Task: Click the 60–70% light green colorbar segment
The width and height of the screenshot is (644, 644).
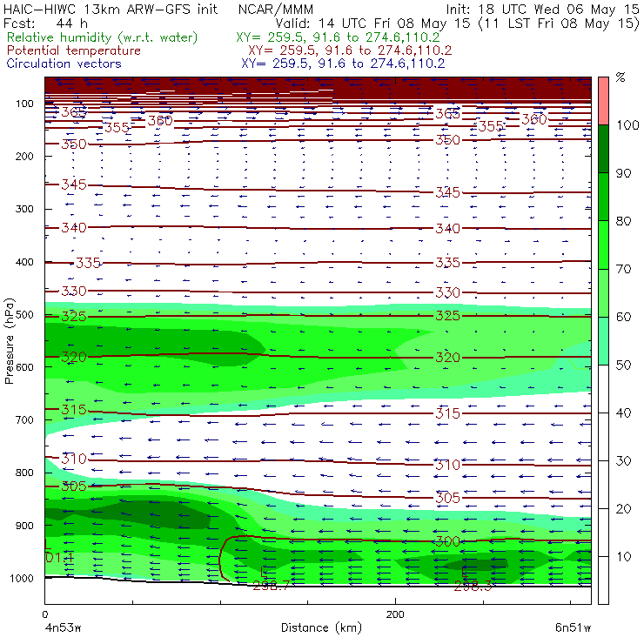Action: (x=603, y=292)
